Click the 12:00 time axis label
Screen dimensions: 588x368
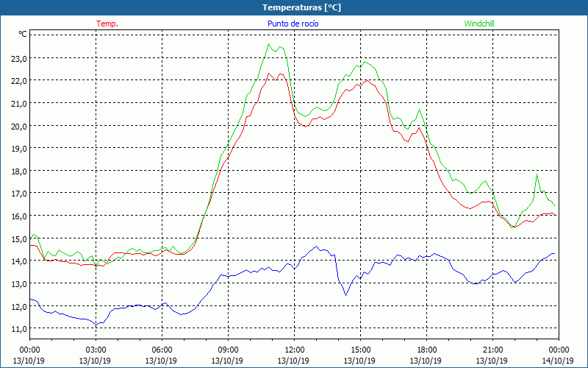coord(295,350)
